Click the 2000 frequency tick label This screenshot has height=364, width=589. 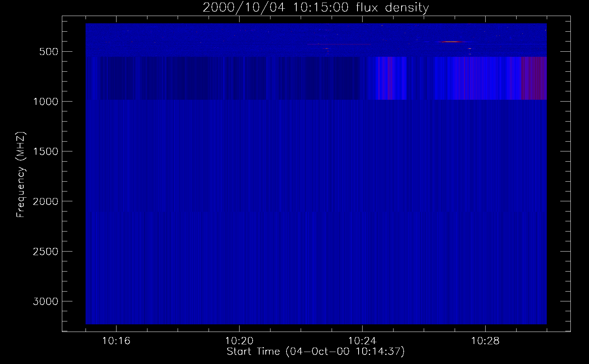point(46,201)
